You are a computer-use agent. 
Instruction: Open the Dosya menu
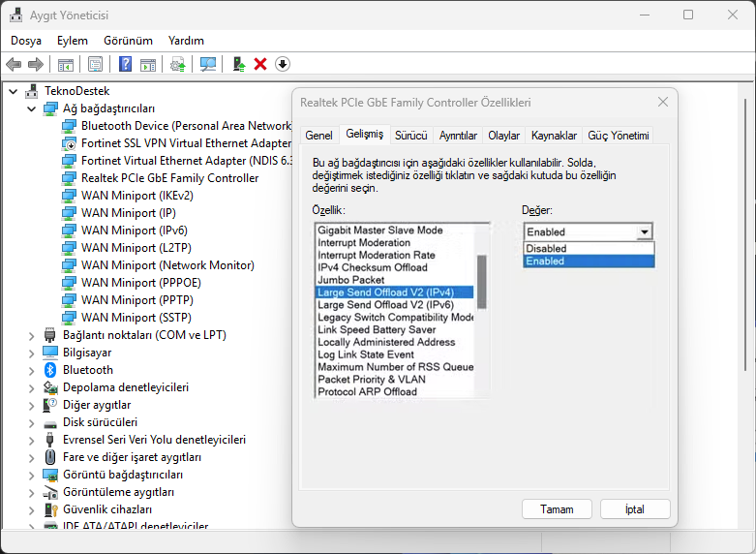26,41
